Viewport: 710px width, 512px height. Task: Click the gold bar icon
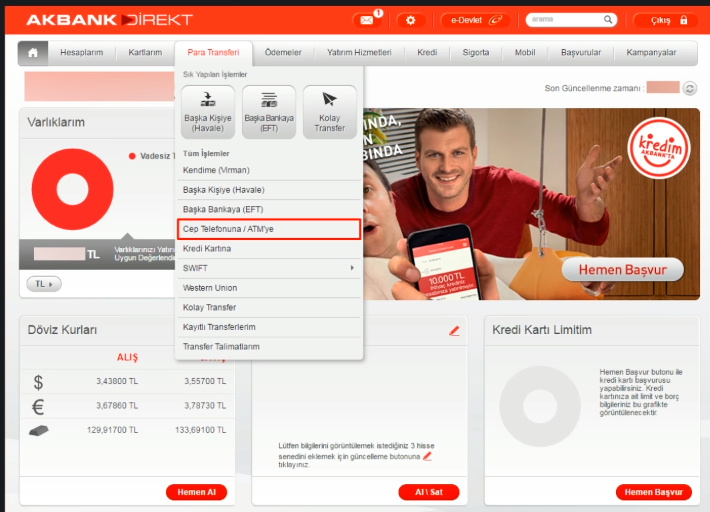(38, 430)
